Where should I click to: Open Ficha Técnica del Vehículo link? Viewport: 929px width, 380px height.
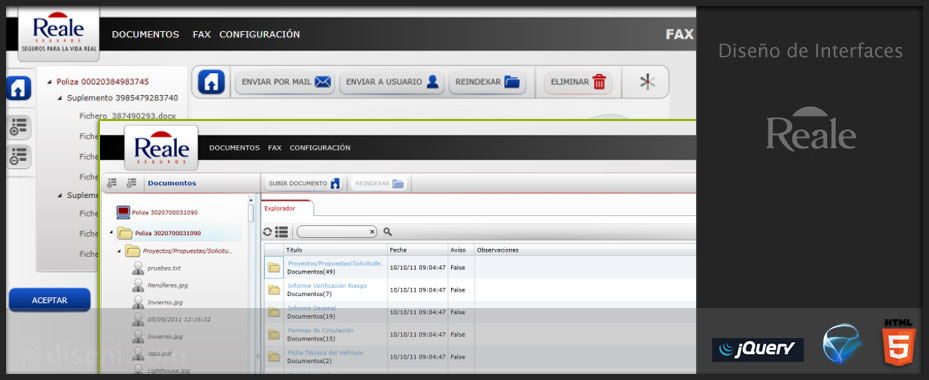point(326,353)
